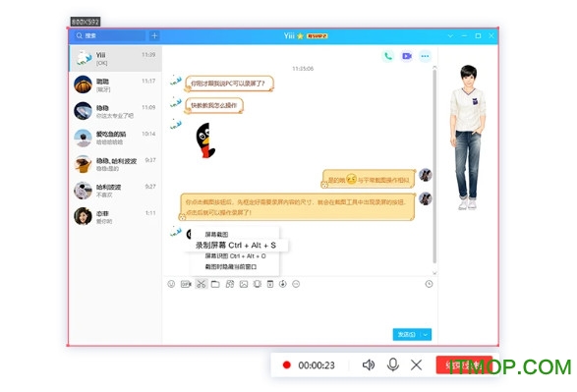Click the chat scrollbar down arrow
This screenshot has width=577, height=392.
click(434, 273)
